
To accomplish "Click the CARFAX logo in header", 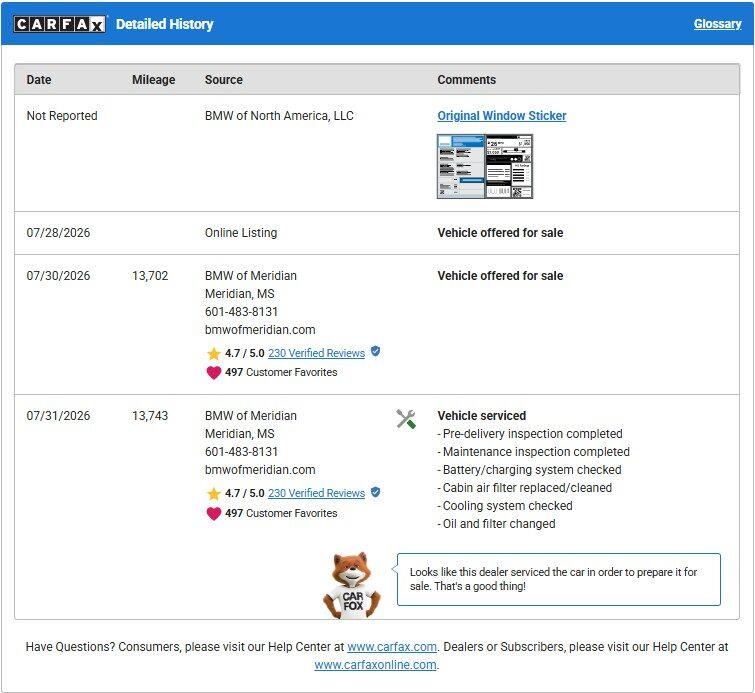I will point(60,24).
